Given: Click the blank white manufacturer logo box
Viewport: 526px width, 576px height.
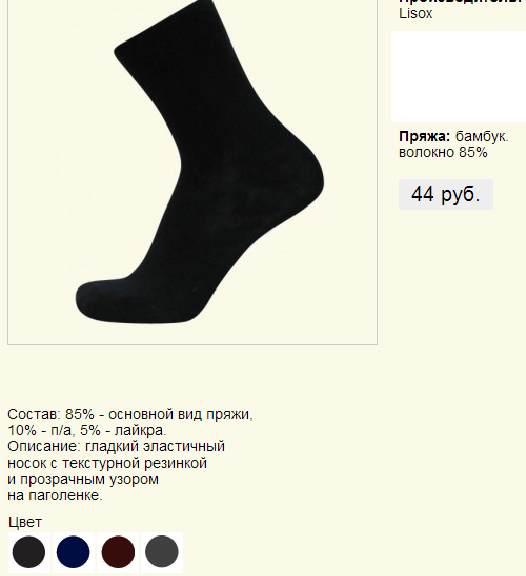Looking at the screenshot, I should coord(458,76).
